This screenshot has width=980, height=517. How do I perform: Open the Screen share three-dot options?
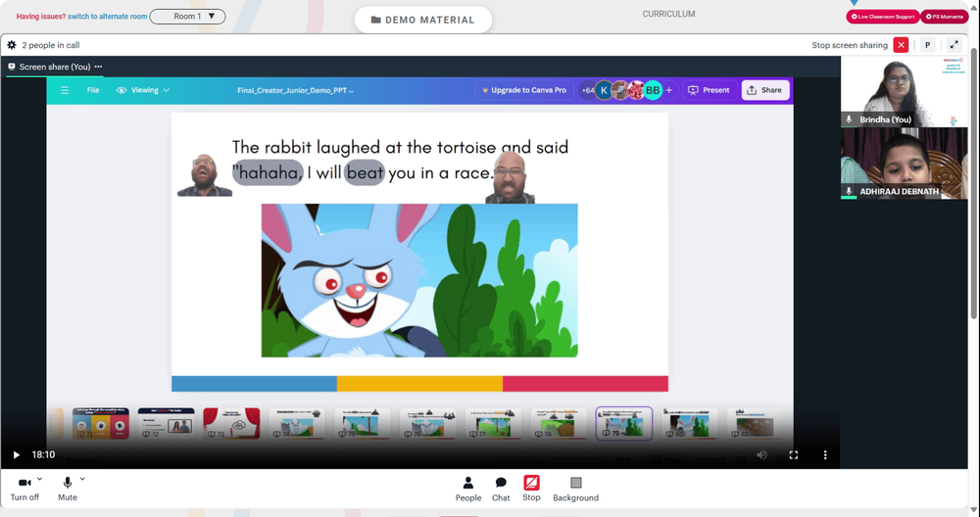pyautogui.click(x=98, y=67)
